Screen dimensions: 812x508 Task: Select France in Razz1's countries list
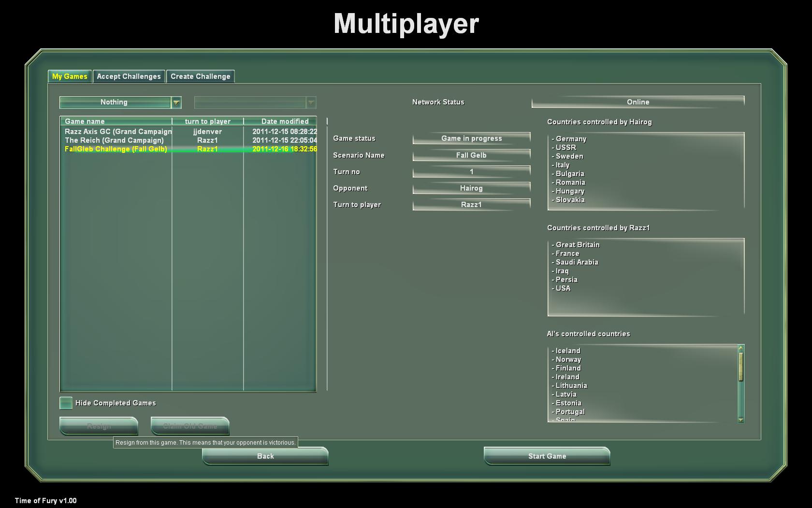click(565, 254)
